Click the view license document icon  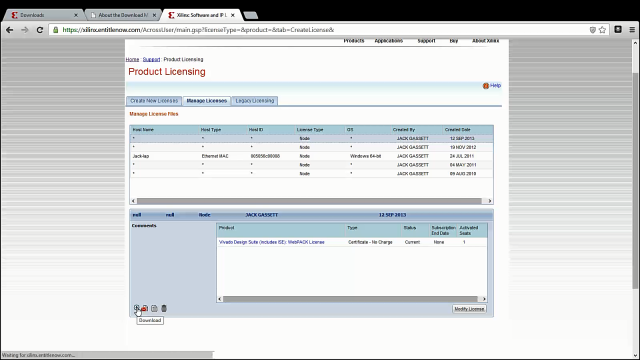tap(154, 309)
